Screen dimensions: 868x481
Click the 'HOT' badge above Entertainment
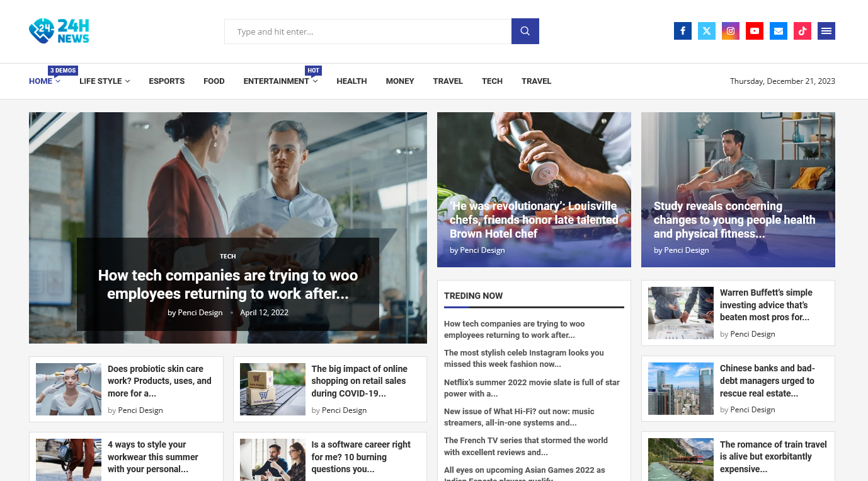313,71
